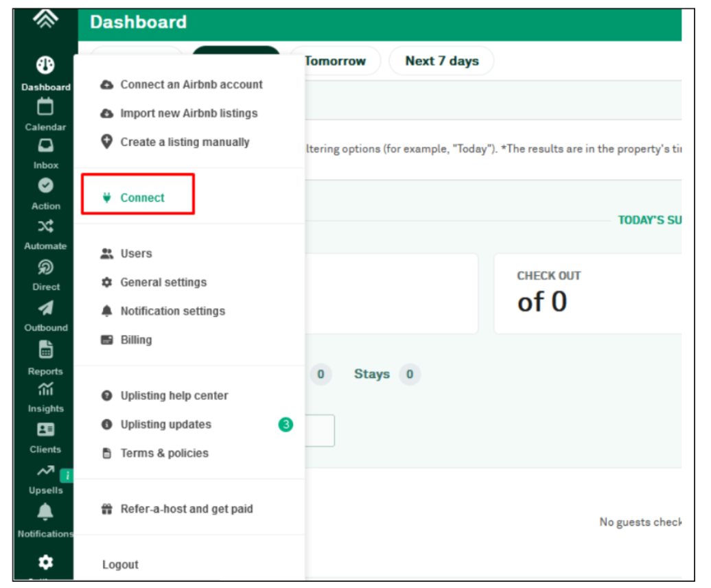The height and width of the screenshot is (588, 711).
Task: Open the Clients sidebar icon
Action: [x=45, y=430]
